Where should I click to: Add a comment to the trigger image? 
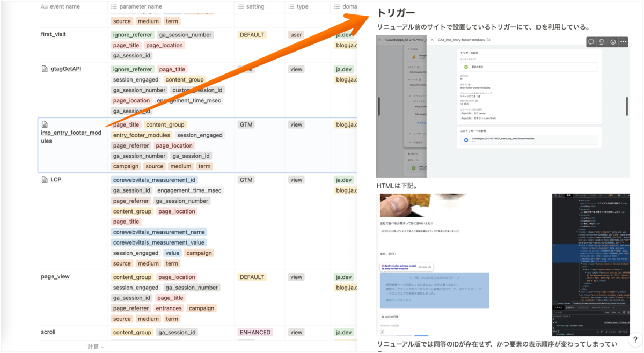pyautogui.click(x=591, y=42)
